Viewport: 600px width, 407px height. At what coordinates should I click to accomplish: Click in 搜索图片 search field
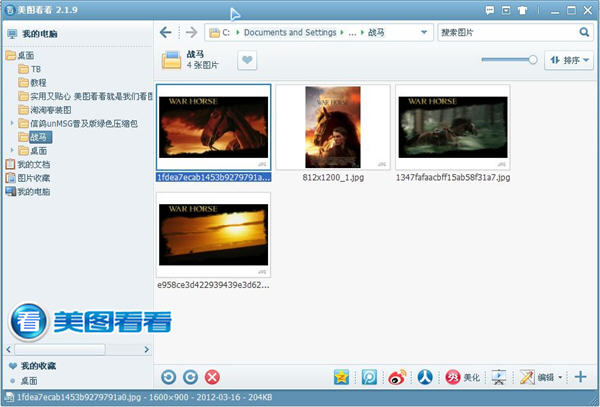coord(507,33)
